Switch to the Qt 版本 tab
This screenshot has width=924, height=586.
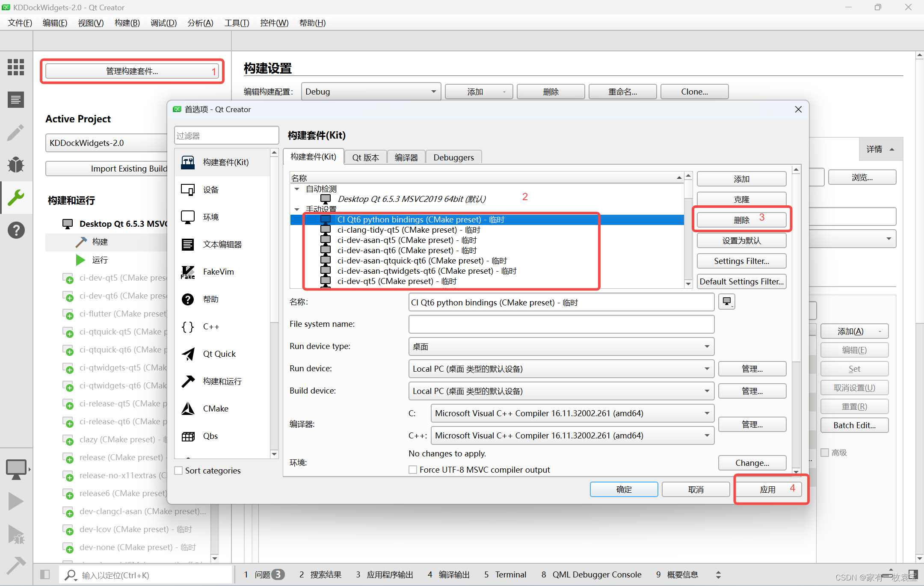click(x=366, y=157)
